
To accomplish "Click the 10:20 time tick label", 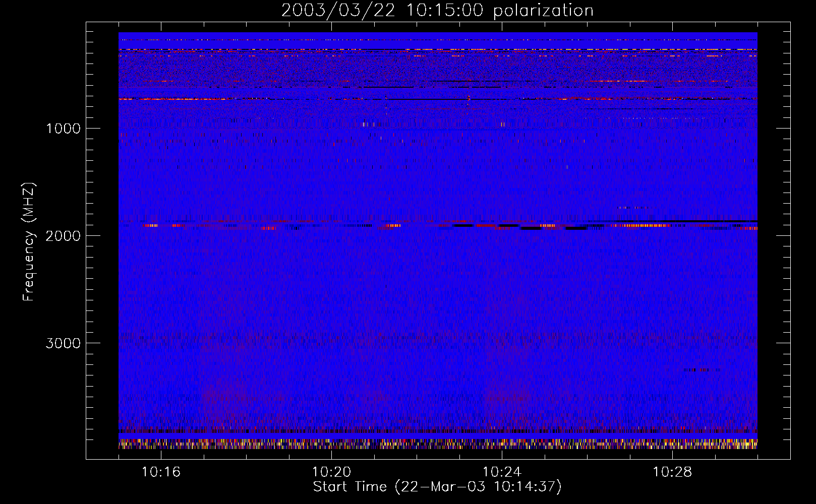I will pyautogui.click(x=331, y=472).
